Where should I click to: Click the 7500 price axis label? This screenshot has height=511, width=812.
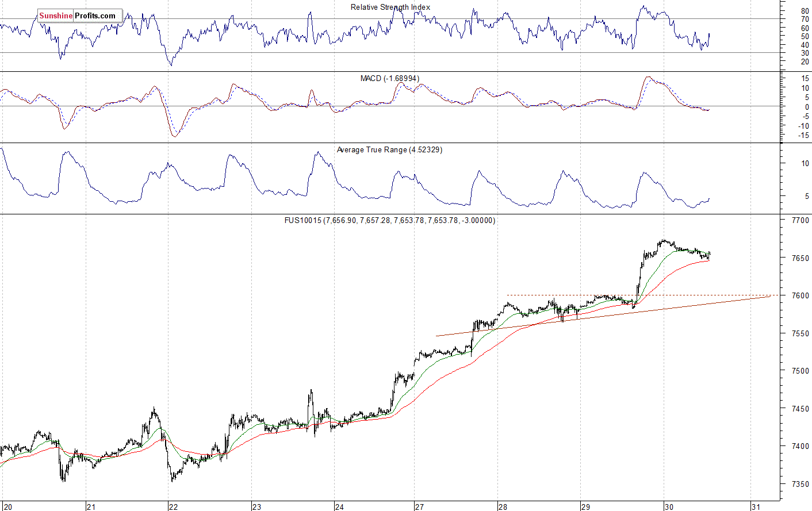pyautogui.click(x=800, y=371)
